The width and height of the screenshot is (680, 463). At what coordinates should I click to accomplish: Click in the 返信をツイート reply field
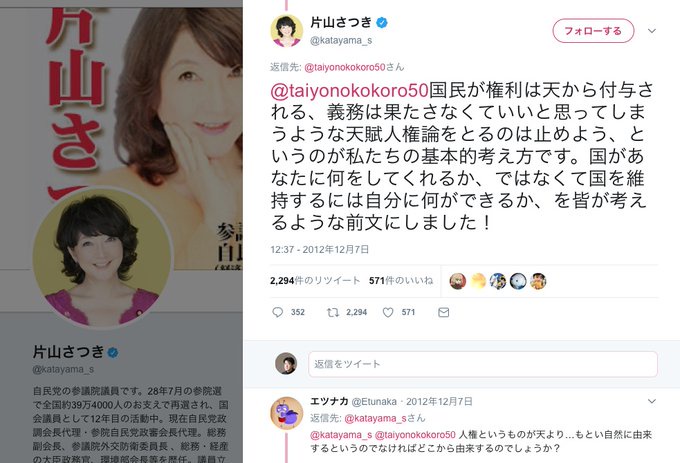point(483,364)
